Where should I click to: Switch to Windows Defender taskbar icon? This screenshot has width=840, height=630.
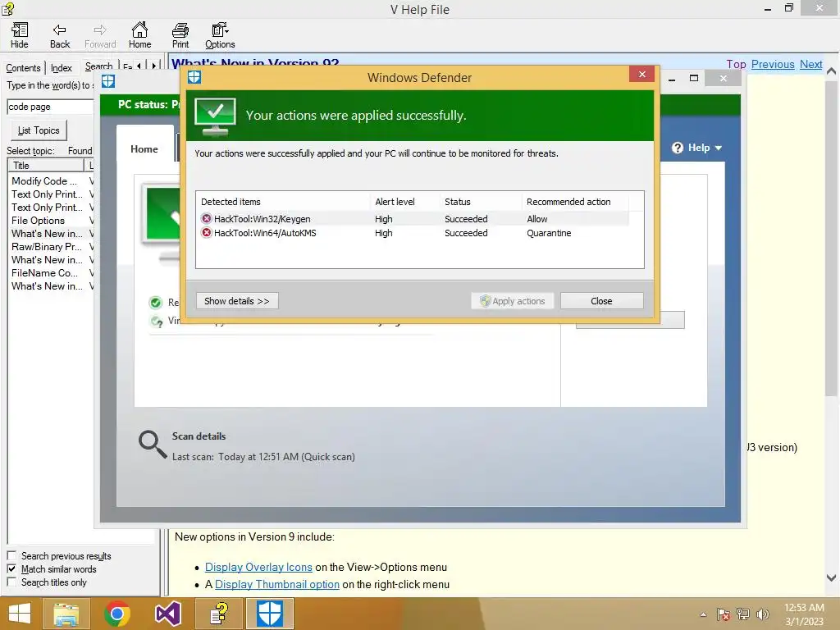[x=269, y=614]
